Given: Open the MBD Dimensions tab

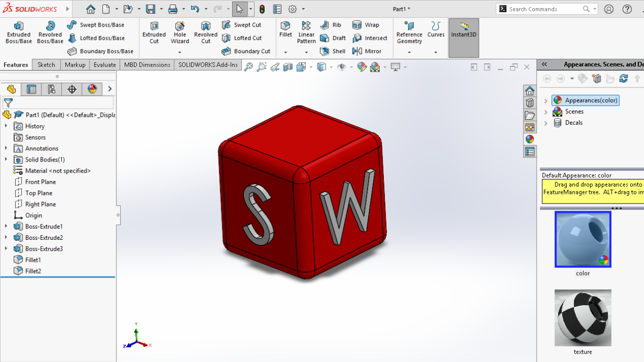Looking at the screenshot, I should (147, 65).
